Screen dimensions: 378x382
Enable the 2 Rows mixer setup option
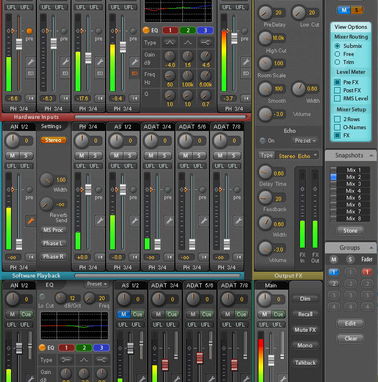337,119
